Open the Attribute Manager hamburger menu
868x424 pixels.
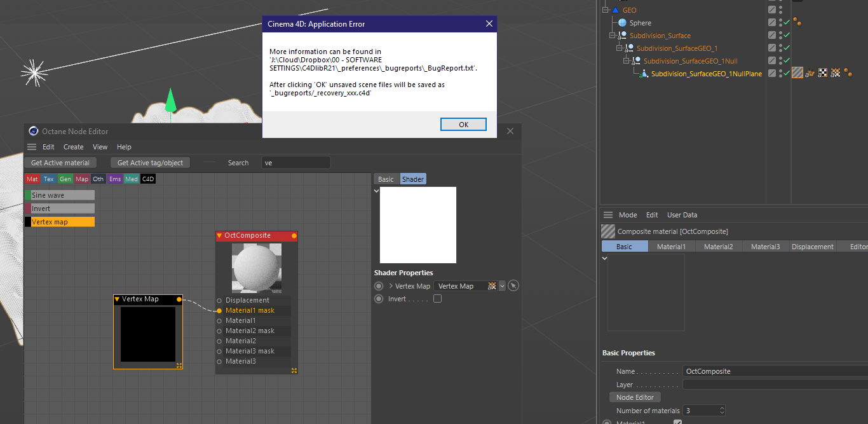point(608,215)
